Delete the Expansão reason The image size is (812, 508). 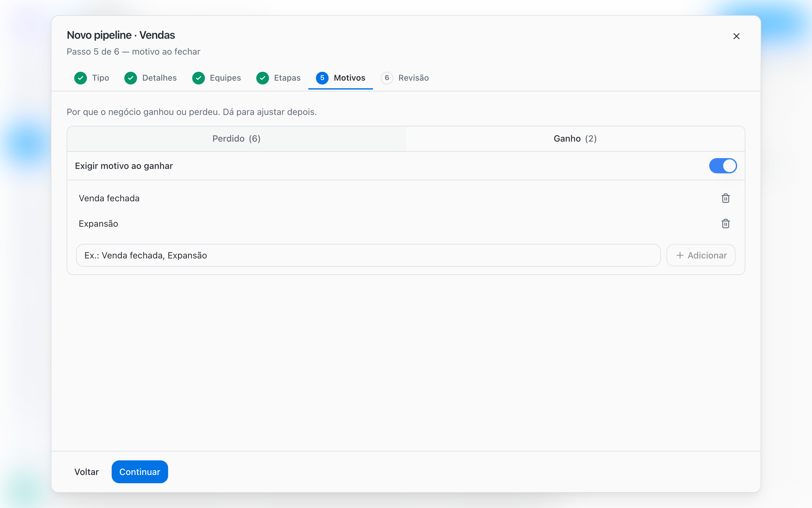pyautogui.click(x=725, y=224)
